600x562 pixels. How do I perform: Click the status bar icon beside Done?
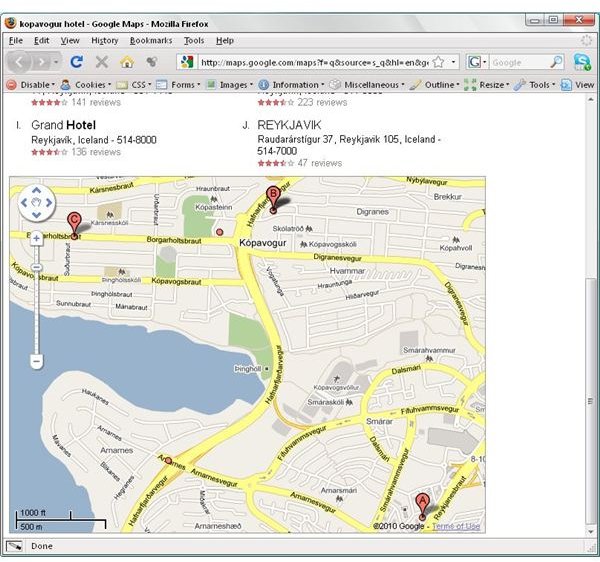coord(15,546)
